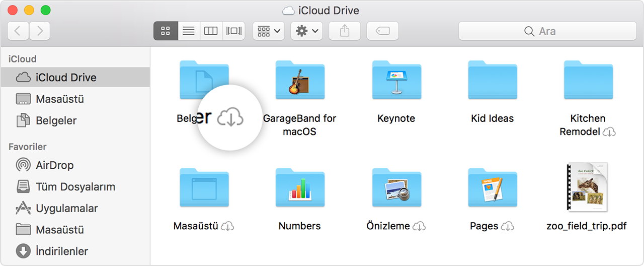The width and height of the screenshot is (644, 266).
Task: Select the GarageBand for macOS folder
Action: coord(300,80)
